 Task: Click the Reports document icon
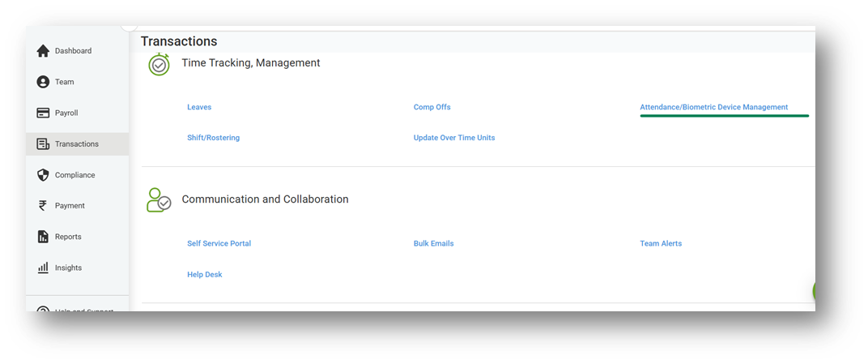[43, 237]
